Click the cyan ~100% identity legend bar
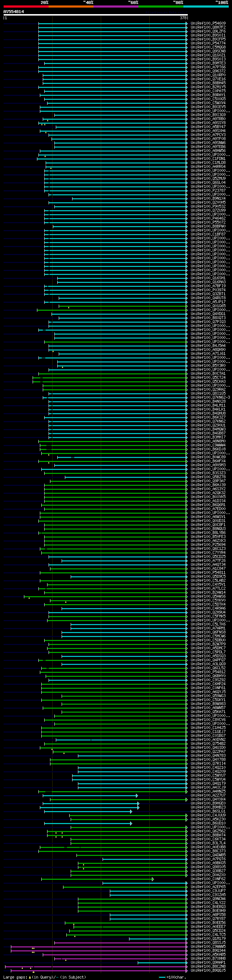Viewport: 232px width, 980px height. [x=206, y=7]
